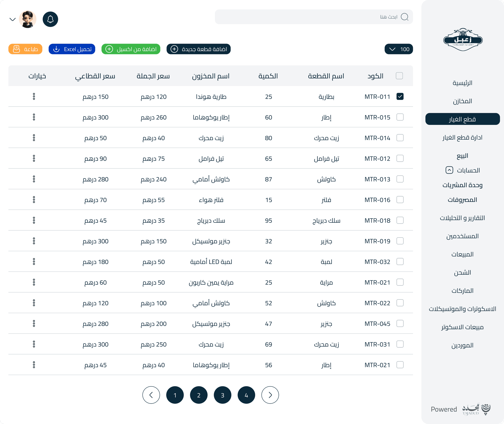This screenshot has width=504, height=424.
Task: Expand the user avatar dropdown chevron
Action: 13,19
